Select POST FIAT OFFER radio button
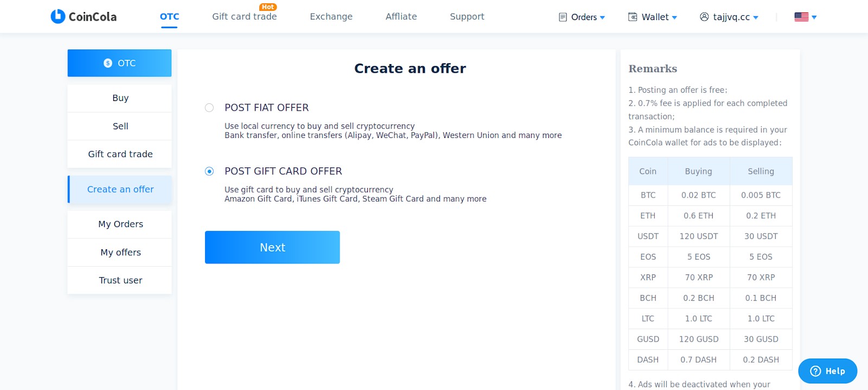 (x=209, y=108)
